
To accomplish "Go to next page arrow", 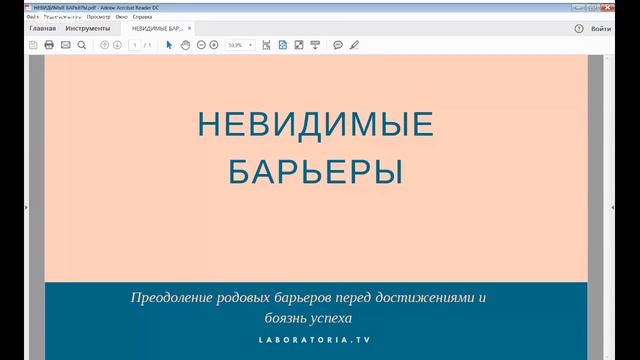I will click(117, 45).
